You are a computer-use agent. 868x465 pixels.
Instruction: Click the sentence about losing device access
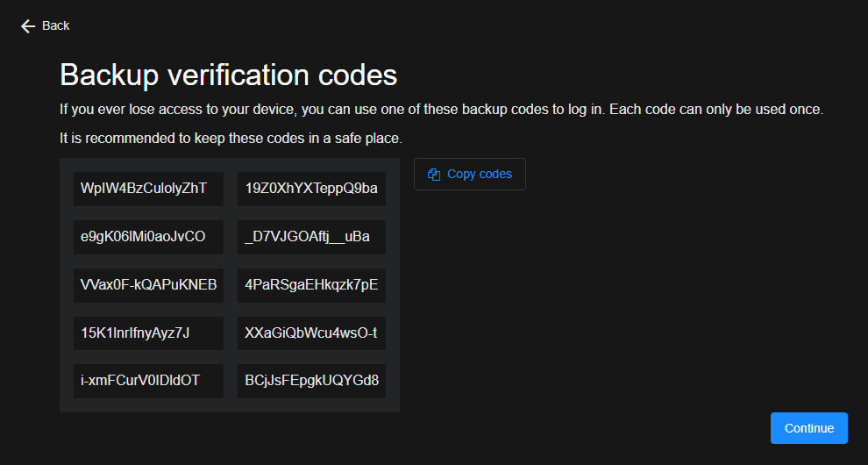(331, 111)
